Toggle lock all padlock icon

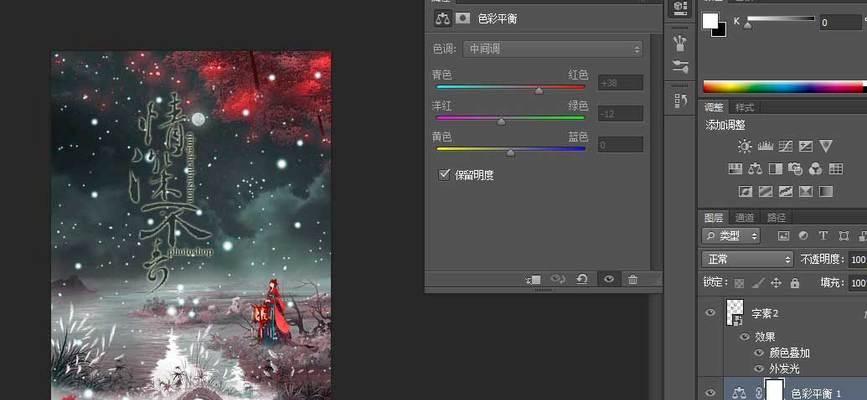click(795, 283)
